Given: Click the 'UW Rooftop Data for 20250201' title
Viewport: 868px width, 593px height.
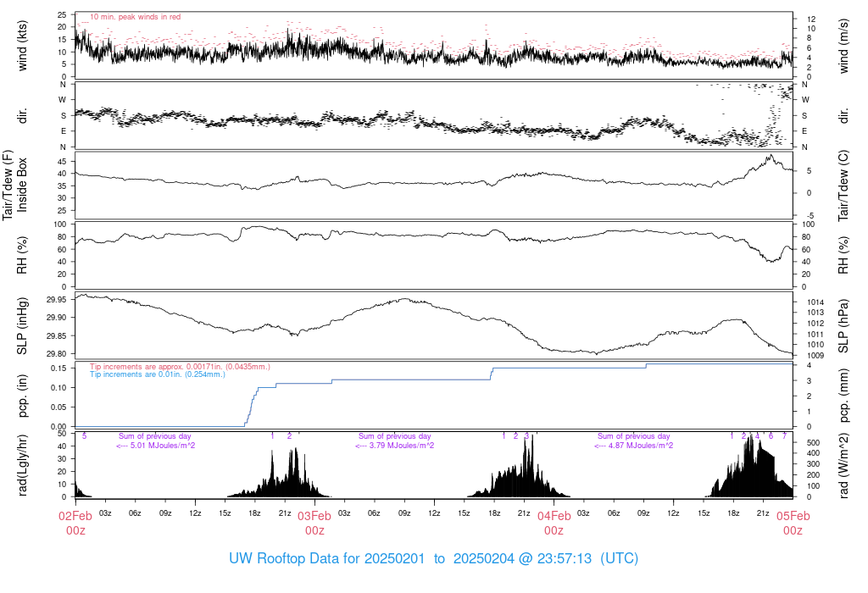Looking at the screenshot, I should coord(326,558).
